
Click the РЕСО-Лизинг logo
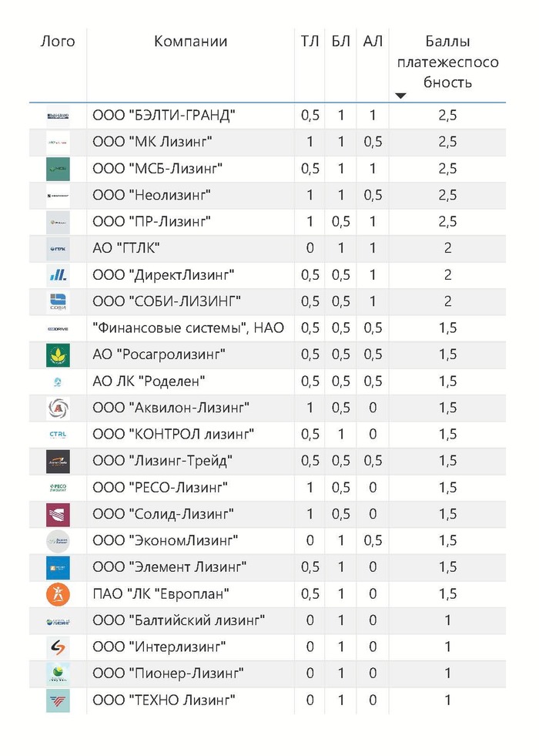58,488
